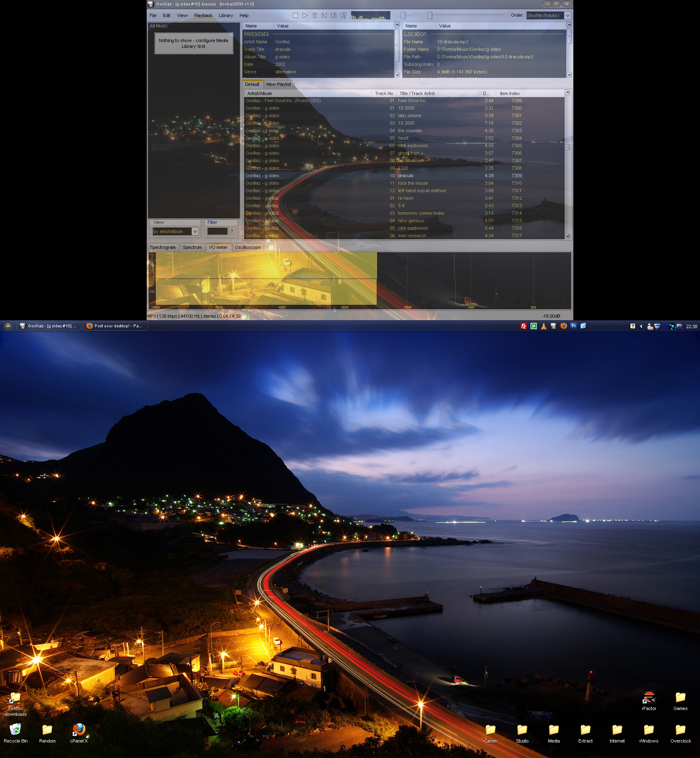The height and width of the screenshot is (758, 700).
Task: Launch Firefox from the taskbar quick launch
Action: coord(564,326)
